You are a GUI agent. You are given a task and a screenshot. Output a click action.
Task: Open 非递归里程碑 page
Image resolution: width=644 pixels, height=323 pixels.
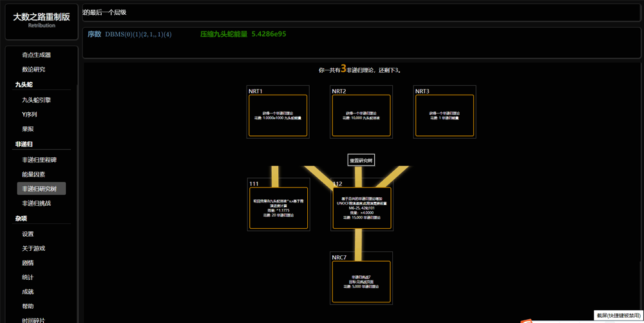pos(39,160)
